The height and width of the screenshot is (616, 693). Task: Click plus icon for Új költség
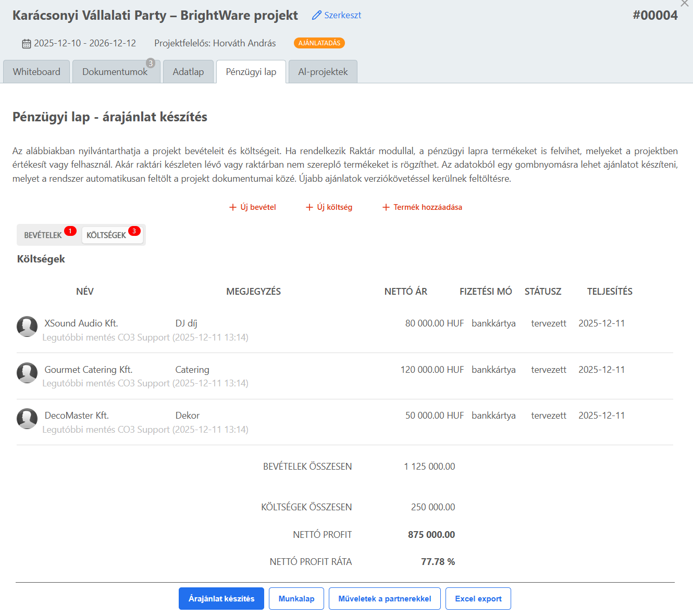coord(310,207)
